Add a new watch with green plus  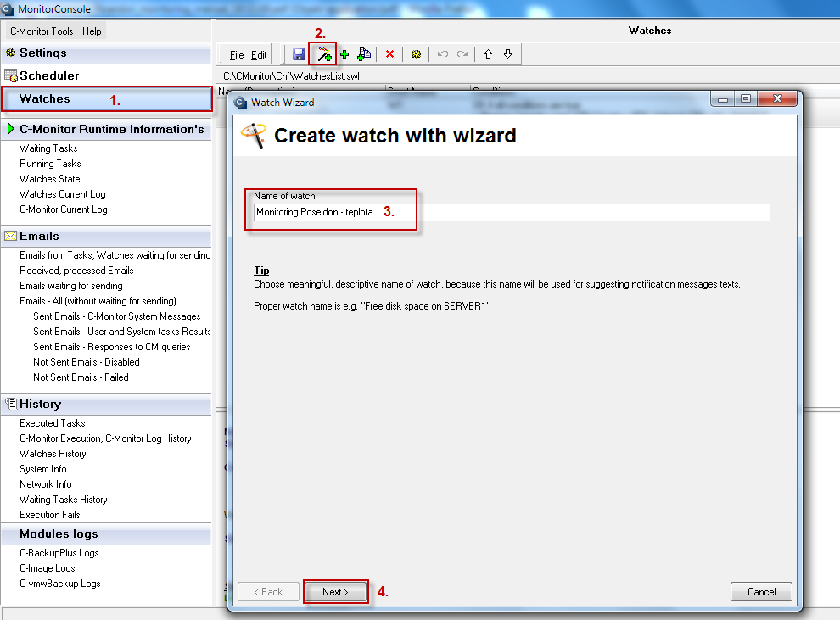(344, 54)
